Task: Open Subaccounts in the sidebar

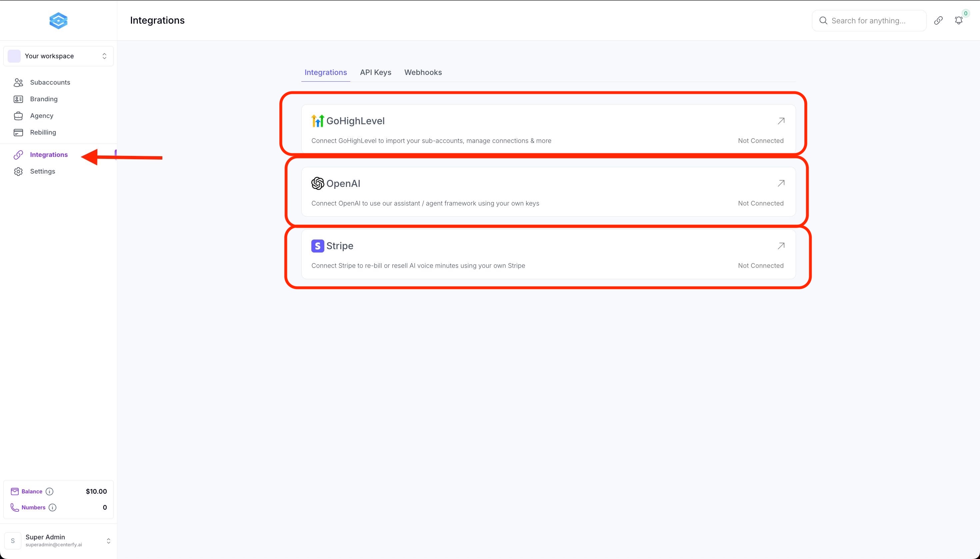Action: 50,83
